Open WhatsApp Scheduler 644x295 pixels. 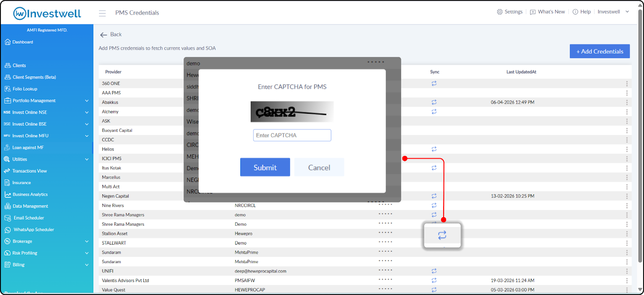point(29,230)
